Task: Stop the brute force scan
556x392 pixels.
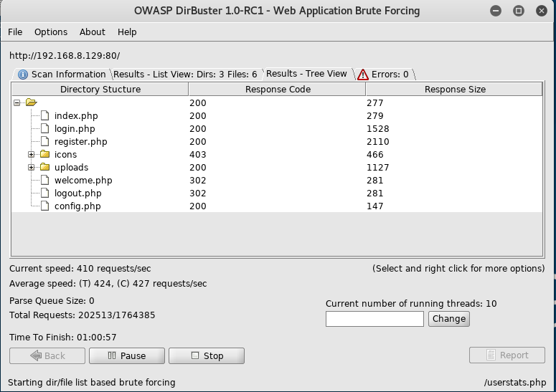Action: point(207,355)
